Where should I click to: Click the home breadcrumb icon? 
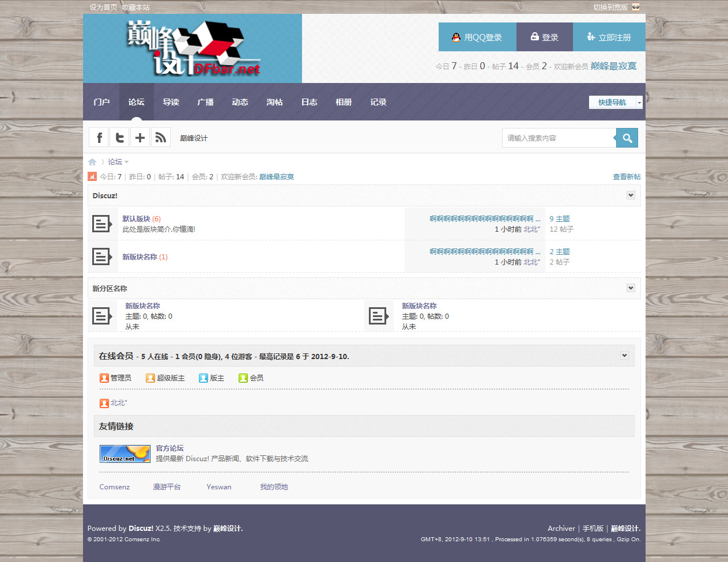pos(92,162)
